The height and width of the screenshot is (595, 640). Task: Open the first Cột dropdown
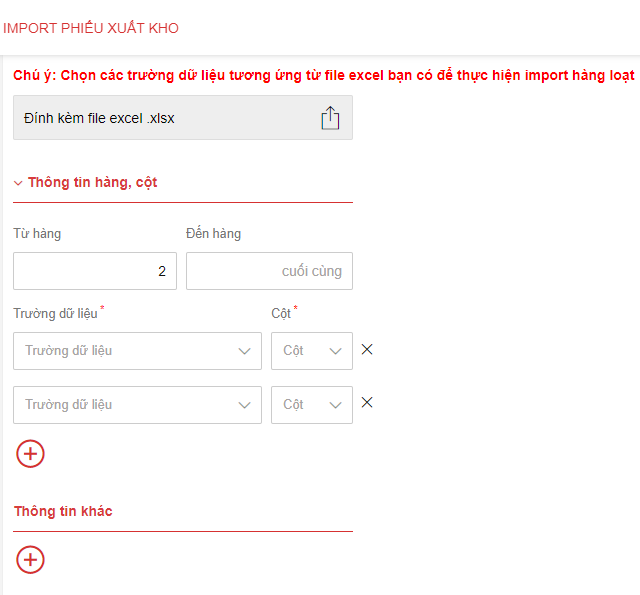[x=311, y=351]
